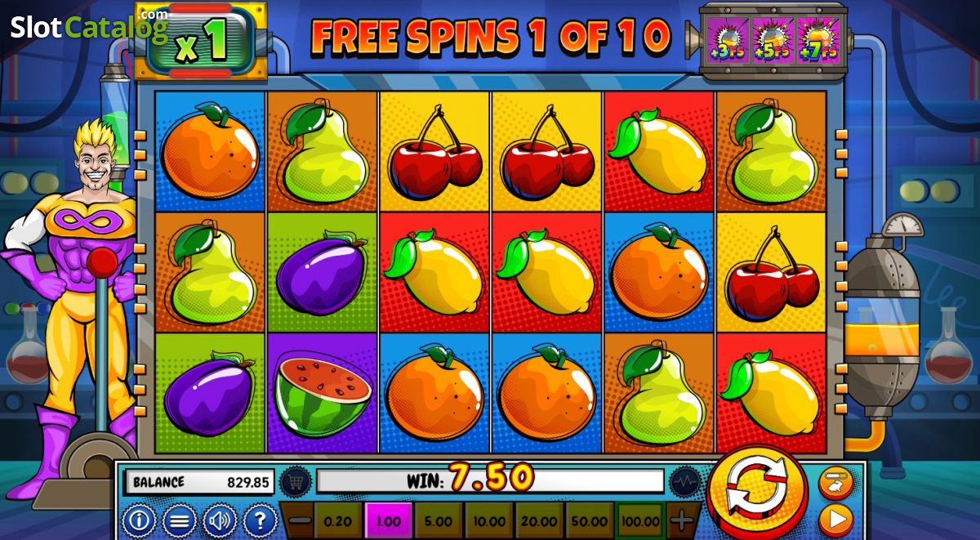The width and height of the screenshot is (980, 540).
Task: Pick the 100.00 bet amount
Action: coord(641,520)
